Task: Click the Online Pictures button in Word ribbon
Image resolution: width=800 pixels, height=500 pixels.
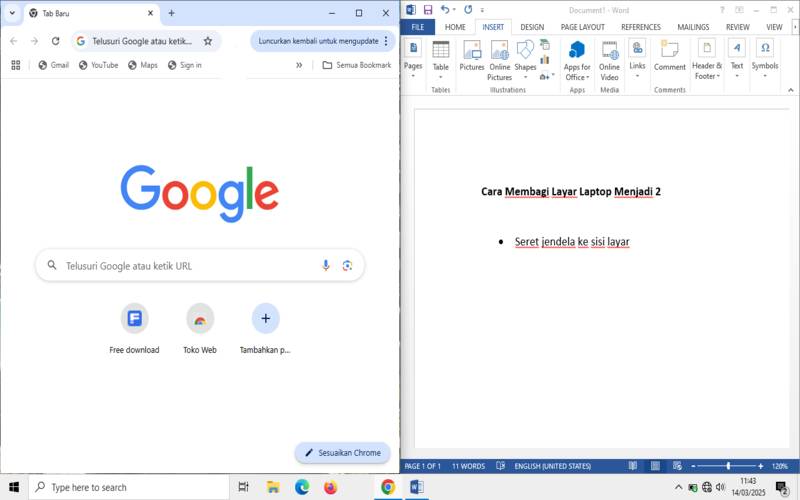Action: click(499, 60)
